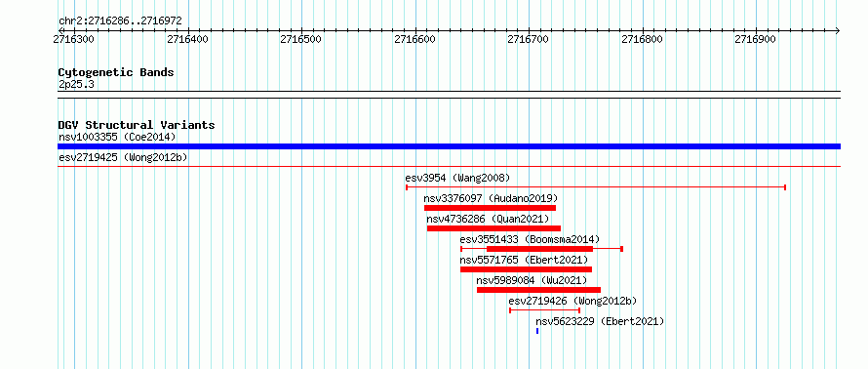The width and height of the screenshot is (868, 369).
Task: Click the DGV Structural Variants track title
Action: (x=137, y=125)
